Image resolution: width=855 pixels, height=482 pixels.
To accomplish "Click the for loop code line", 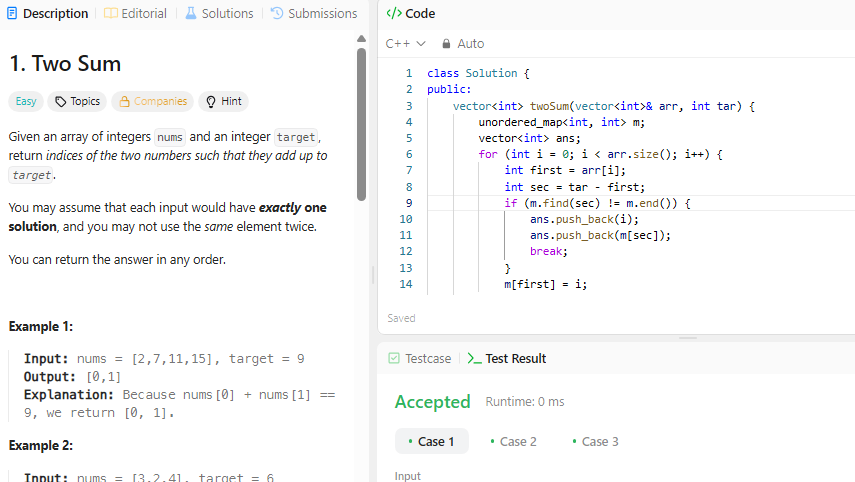I will tap(600, 154).
